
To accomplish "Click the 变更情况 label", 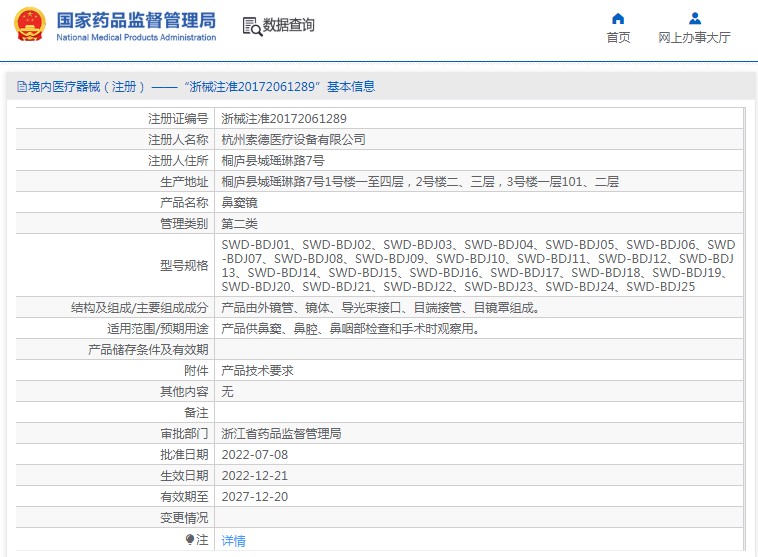I will click(184, 518).
